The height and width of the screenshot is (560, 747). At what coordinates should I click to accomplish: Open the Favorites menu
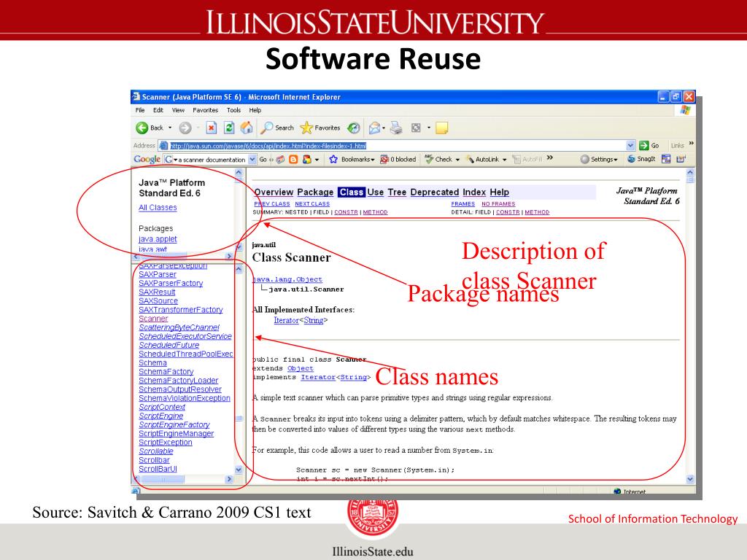coord(205,110)
